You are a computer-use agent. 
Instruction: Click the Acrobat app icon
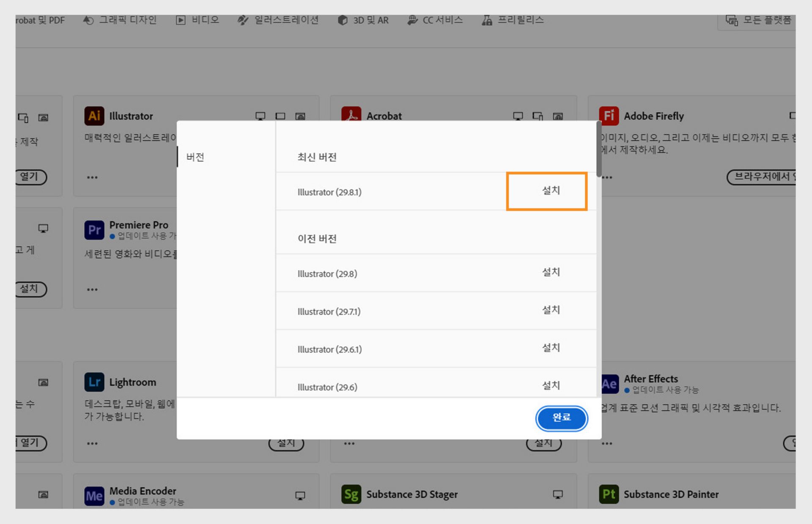point(351,114)
